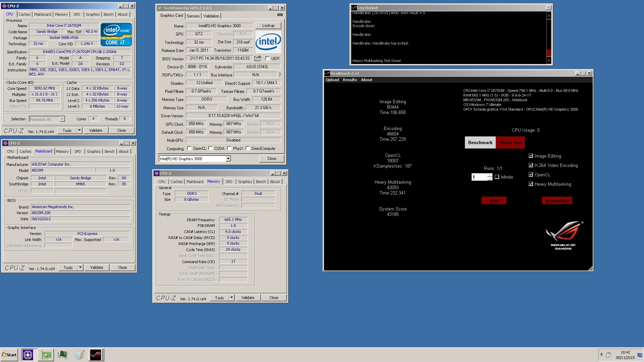Open Paint palette icon in taskbar
Viewport: 644px width, 362px height.
tap(79, 355)
